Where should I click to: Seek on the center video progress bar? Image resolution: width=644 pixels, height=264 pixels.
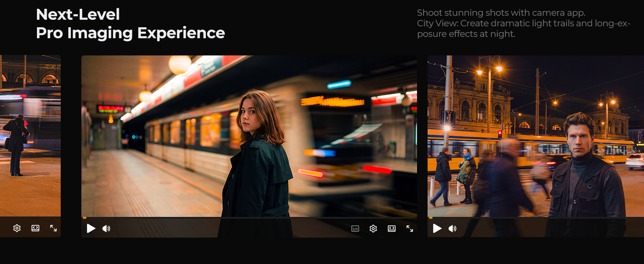(x=249, y=218)
